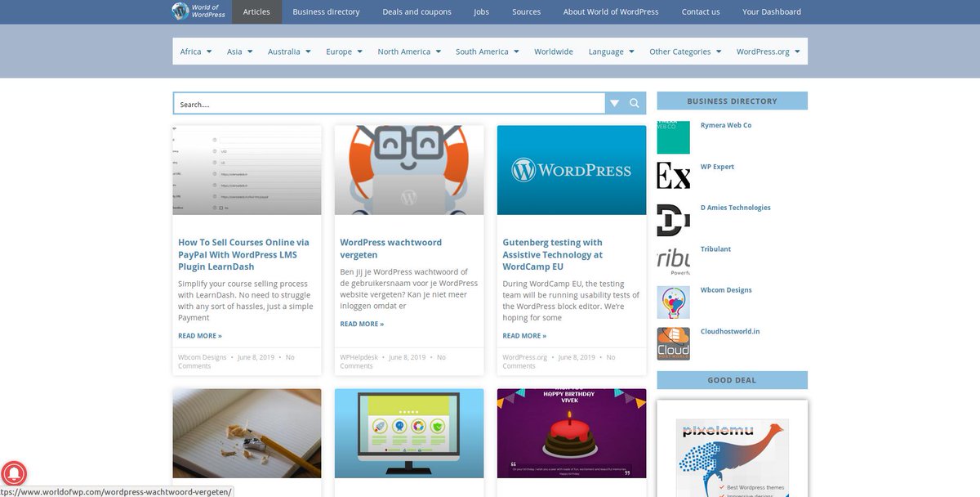The width and height of the screenshot is (980, 497).
Task: Open the pencil sharpener notebook thumbnail
Action: (x=247, y=433)
